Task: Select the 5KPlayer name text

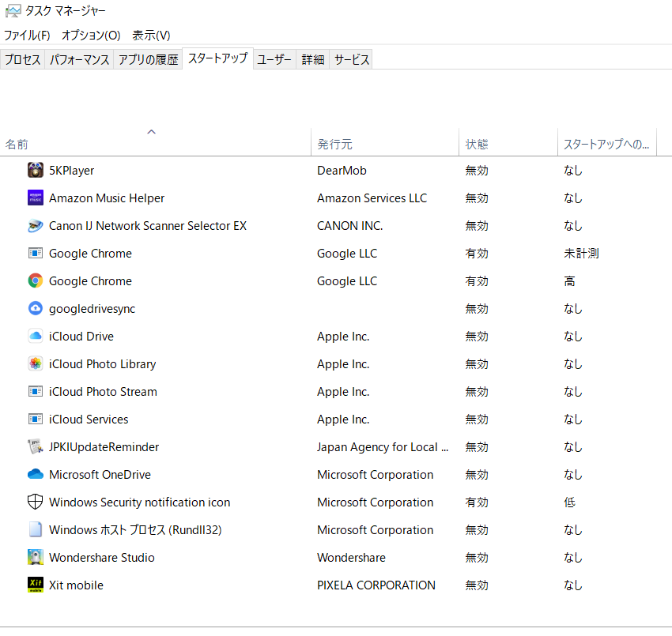Action: (x=72, y=171)
